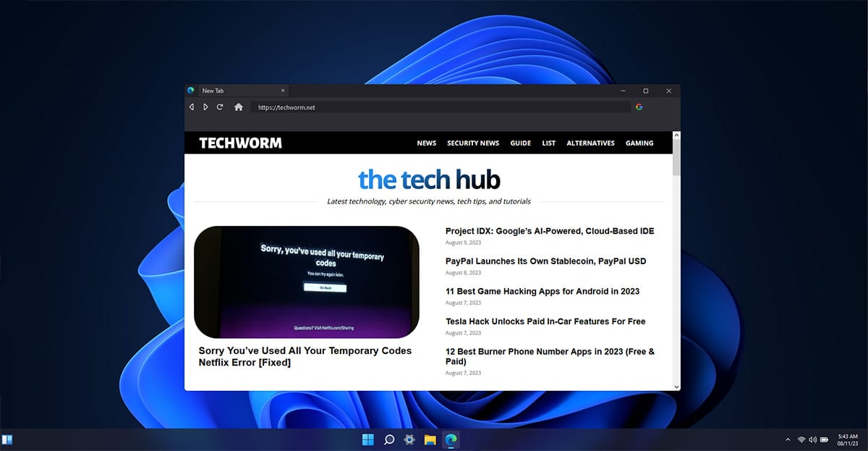The height and width of the screenshot is (451, 868).
Task: Click the browser back navigation arrow
Action: pos(191,106)
